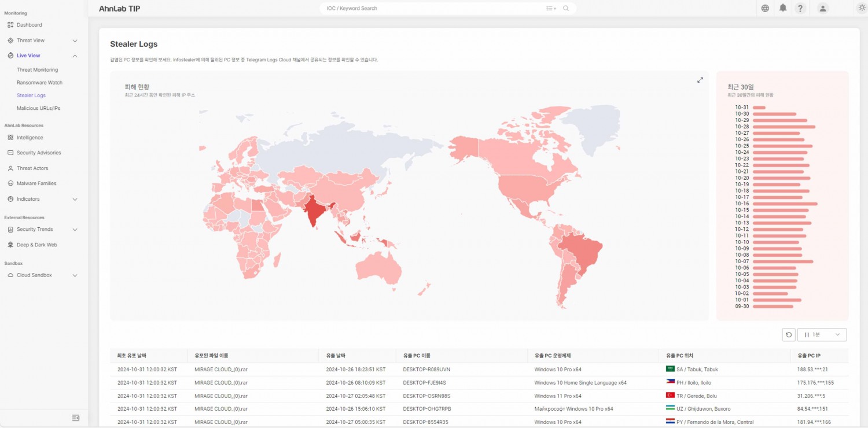Open Malicious URLs/IPs page

pos(38,108)
